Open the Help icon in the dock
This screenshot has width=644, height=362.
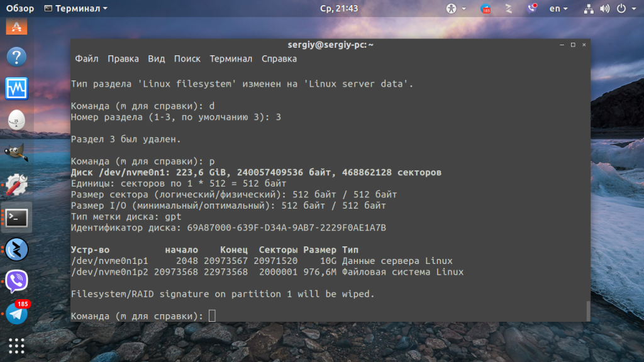pos(16,57)
